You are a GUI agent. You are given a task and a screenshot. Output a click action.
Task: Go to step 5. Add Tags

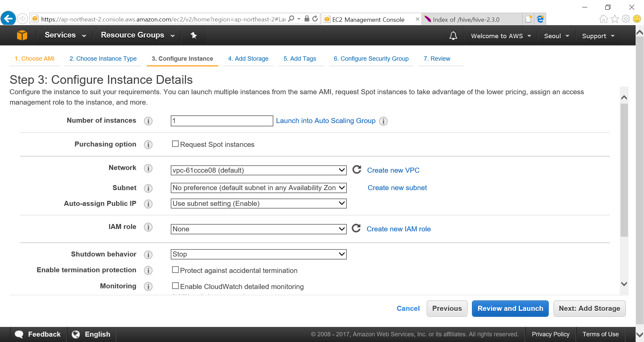(x=300, y=59)
